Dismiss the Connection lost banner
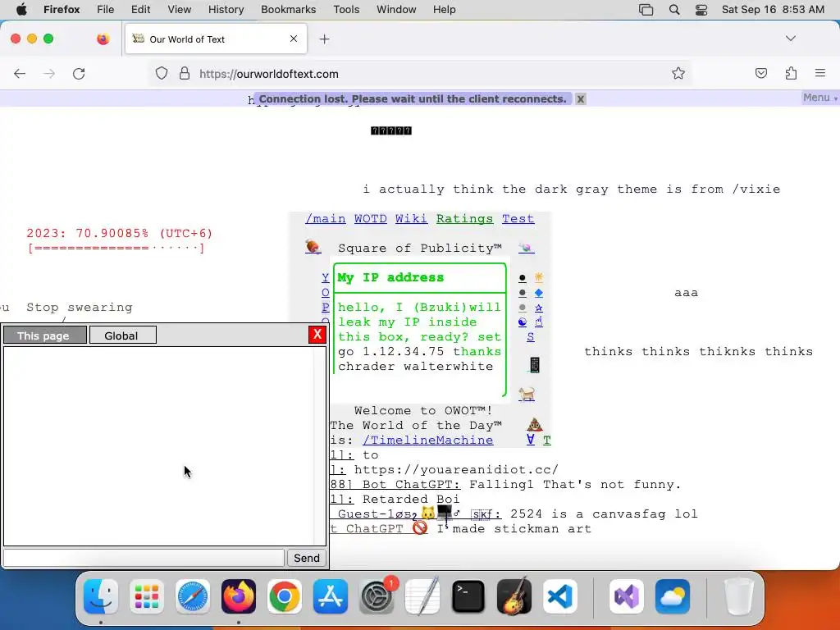 click(x=580, y=98)
